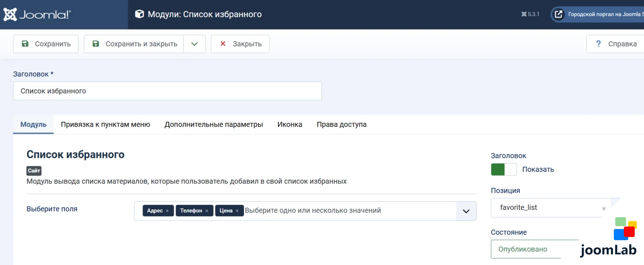Click the Joomla logo icon
Viewport: 644px width, 265px height.
[x=10, y=14]
